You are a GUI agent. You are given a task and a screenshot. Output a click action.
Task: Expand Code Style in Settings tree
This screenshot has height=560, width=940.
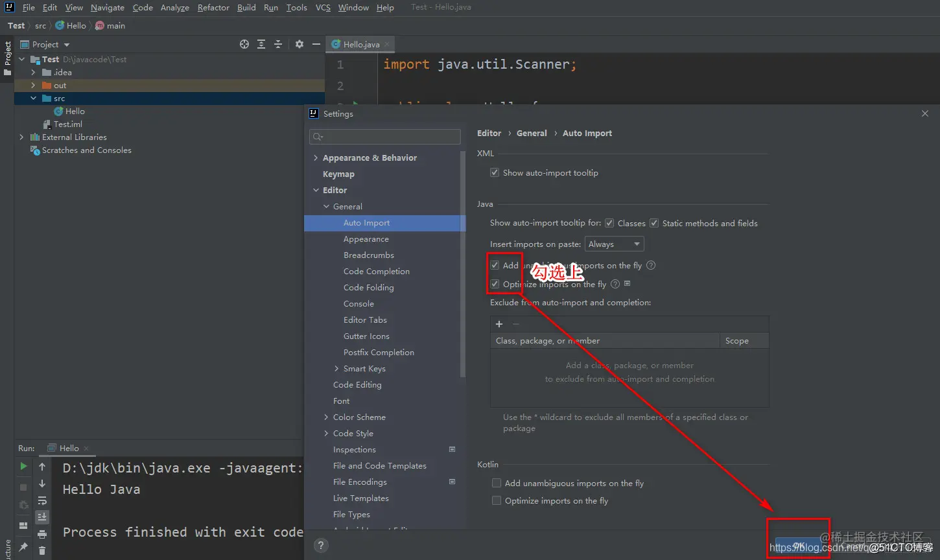[x=326, y=433]
